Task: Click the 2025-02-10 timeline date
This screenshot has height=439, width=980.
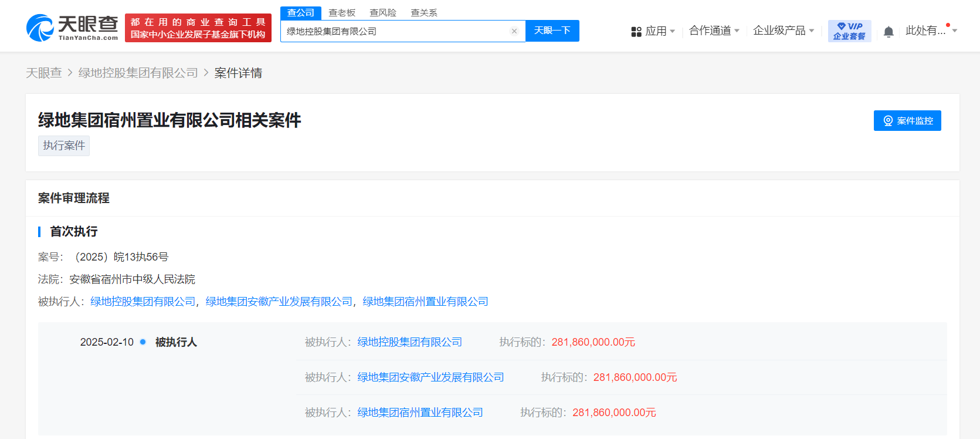Action: pyautogui.click(x=107, y=342)
